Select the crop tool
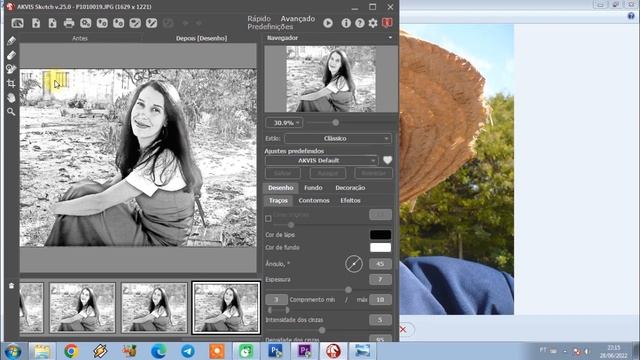 [x=11, y=83]
